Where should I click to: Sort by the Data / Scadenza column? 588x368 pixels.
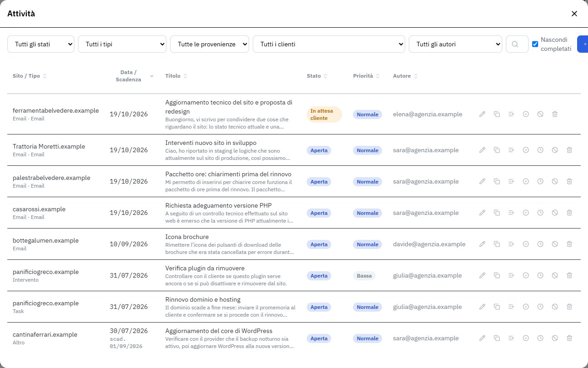(x=132, y=76)
